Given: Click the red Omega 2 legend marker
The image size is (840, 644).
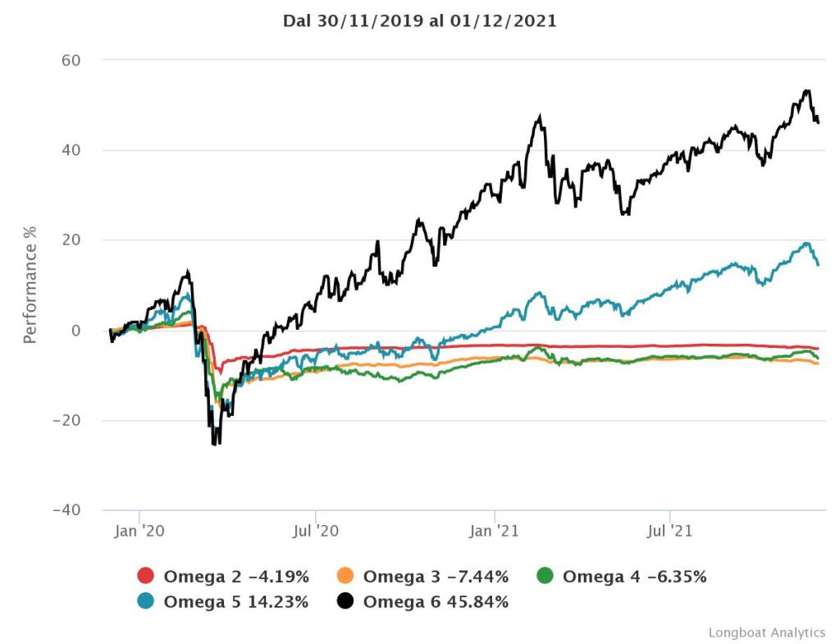Looking at the screenshot, I should click(x=146, y=577).
